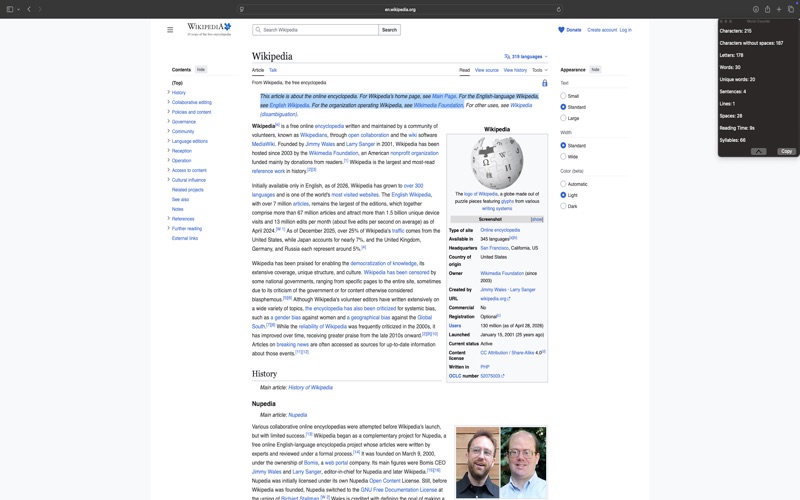This screenshot has width=800, height=500.
Task: Click Copy in the Word Counter panel
Action: [x=786, y=152]
